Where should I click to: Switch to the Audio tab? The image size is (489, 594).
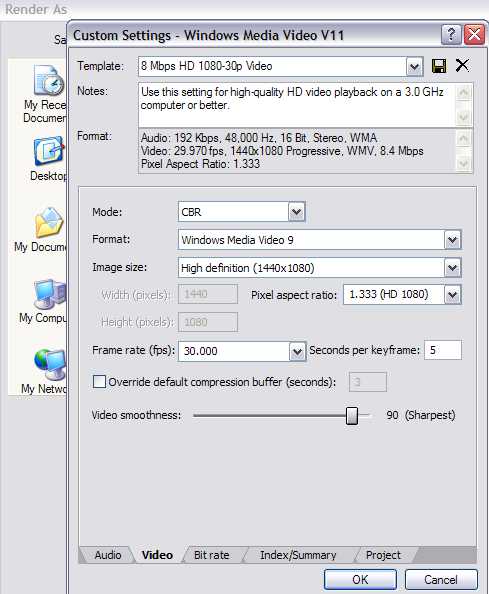[x=108, y=555]
